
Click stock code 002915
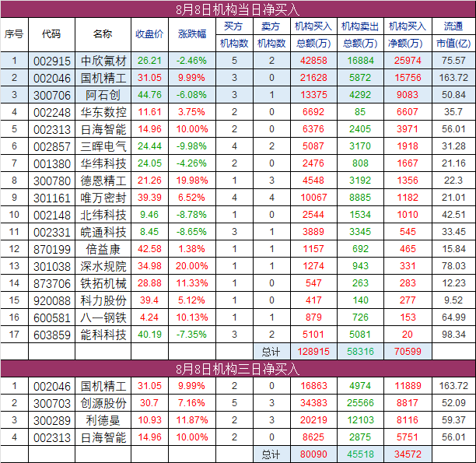[52, 61]
